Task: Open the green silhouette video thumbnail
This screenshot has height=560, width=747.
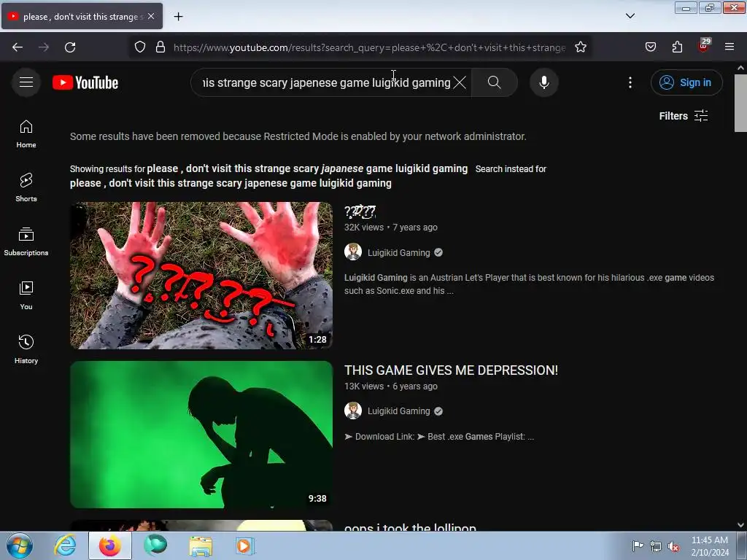Action: 201,435
